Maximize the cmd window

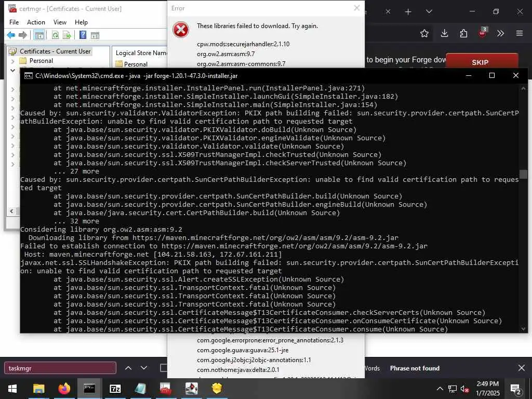(x=492, y=75)
